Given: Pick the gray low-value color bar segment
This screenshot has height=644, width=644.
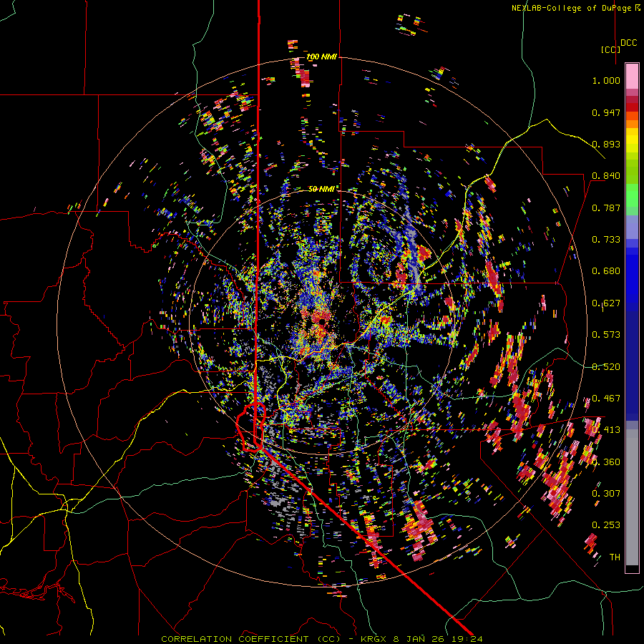Looking at the screenshot, I should pyautogui.click(x=632, y=497).
